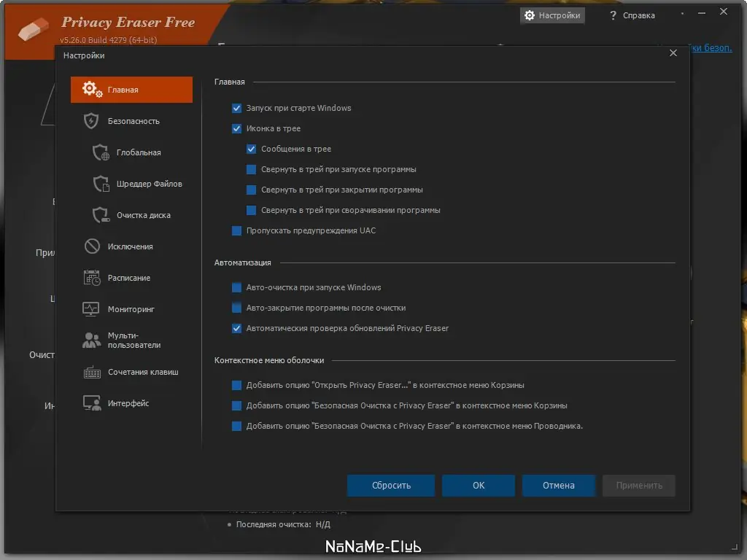Click the version text v5.26.0 Build 4279
This screenshot has width=747, height=560.
tap(108, 40)
